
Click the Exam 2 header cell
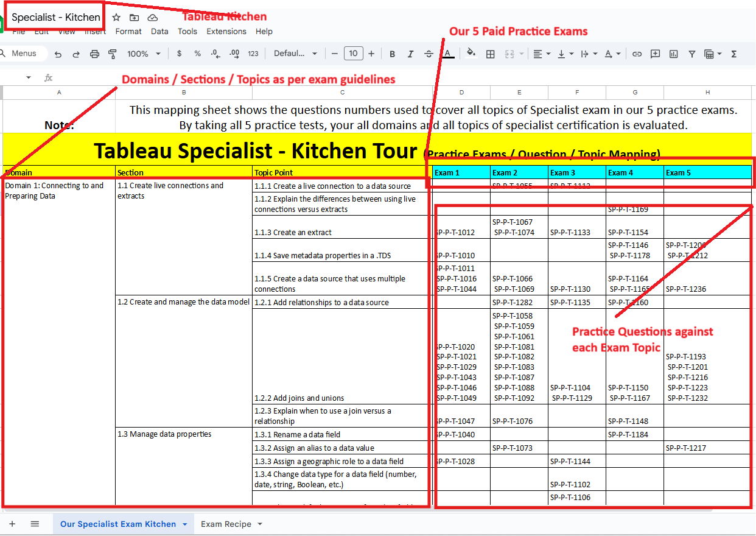(x=519, y=172)
